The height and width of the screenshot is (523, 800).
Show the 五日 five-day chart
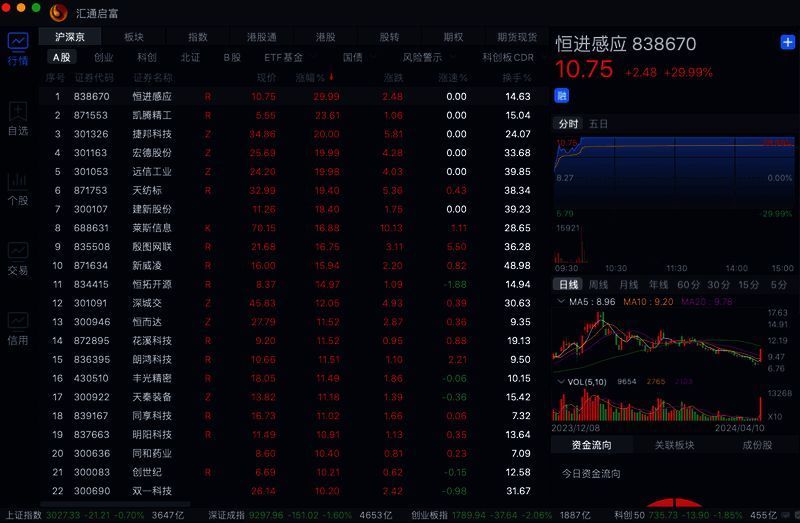pyautogui.click(x=598, y=124)
